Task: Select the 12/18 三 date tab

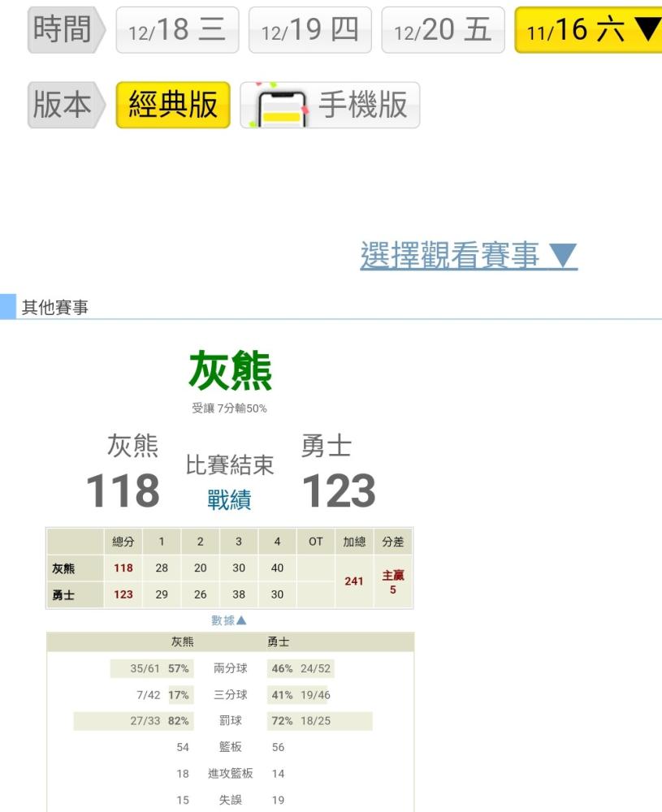Action: click(x=177, y=30)
